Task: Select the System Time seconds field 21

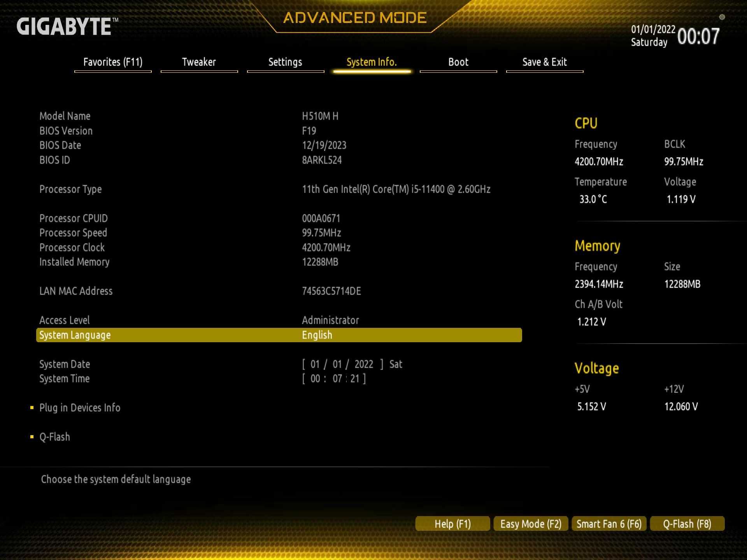Action: [354, 379]
